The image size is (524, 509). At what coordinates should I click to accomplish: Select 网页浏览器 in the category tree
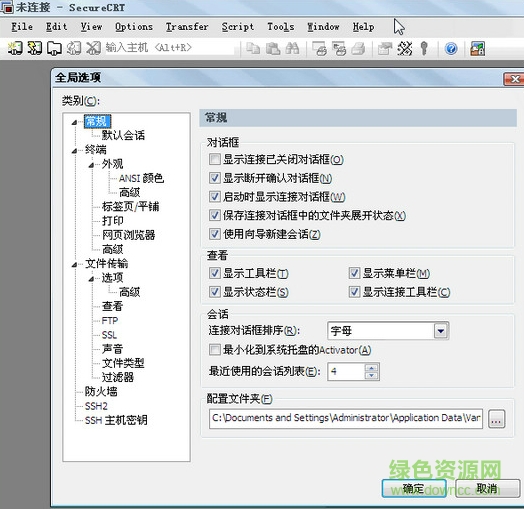click(129, 235)
